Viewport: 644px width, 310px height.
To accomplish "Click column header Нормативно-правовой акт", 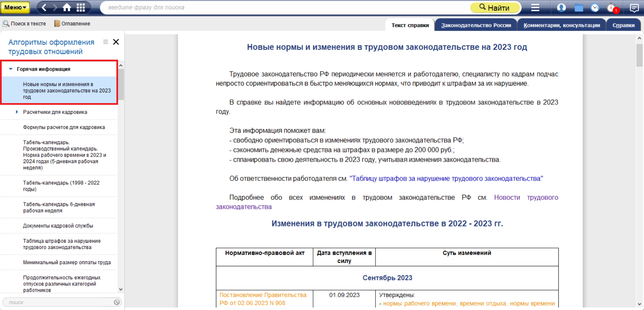I will pyautogui.click(x=265, y=253).
